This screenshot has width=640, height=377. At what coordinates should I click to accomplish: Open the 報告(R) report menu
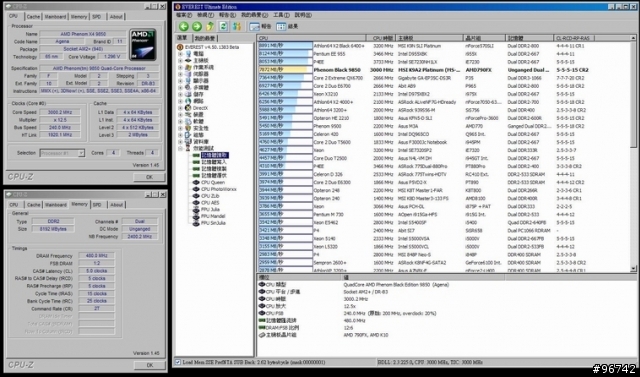pos(227,15)
